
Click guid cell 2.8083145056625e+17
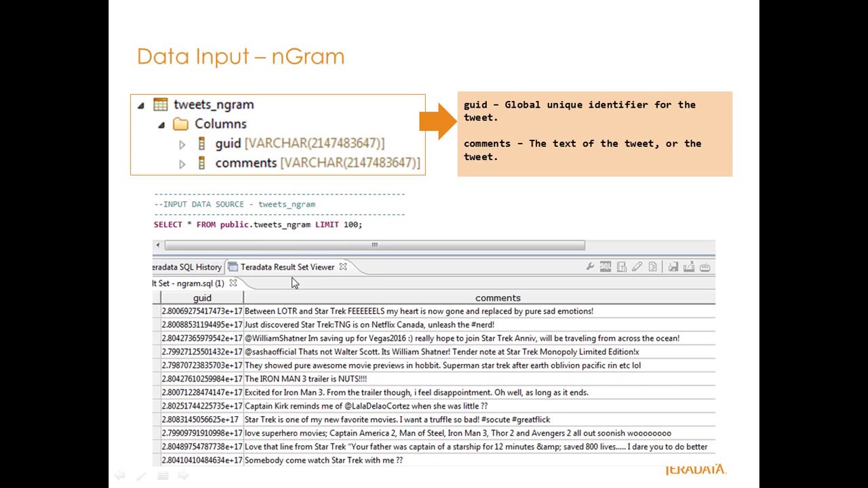tap(202, 420)
